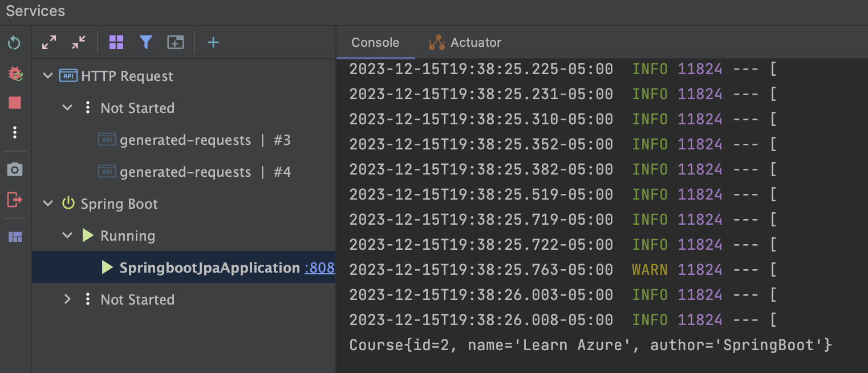
Task: Expand the Not Started node under Spring Boot
Action: [67, 299]
